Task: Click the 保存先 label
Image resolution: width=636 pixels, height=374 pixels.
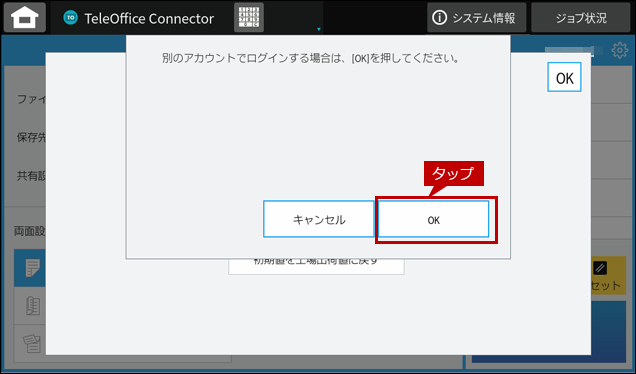Action: point(31,137)
